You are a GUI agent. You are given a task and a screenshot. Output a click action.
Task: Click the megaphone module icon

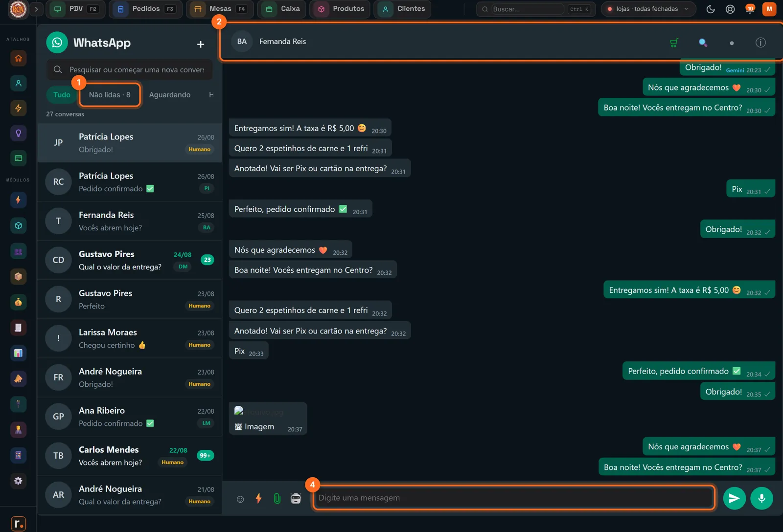point(18,378)
